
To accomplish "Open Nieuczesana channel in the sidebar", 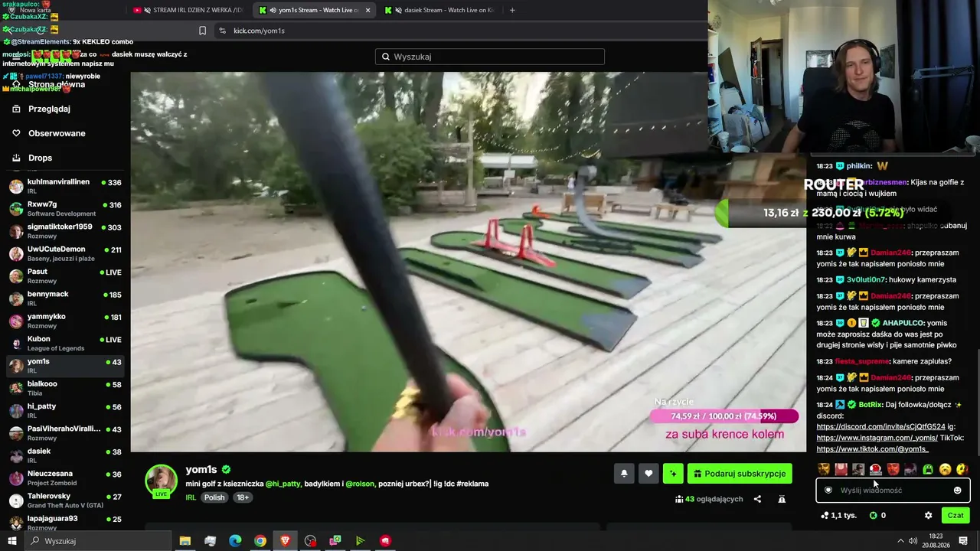I will (x=65, y=478).
